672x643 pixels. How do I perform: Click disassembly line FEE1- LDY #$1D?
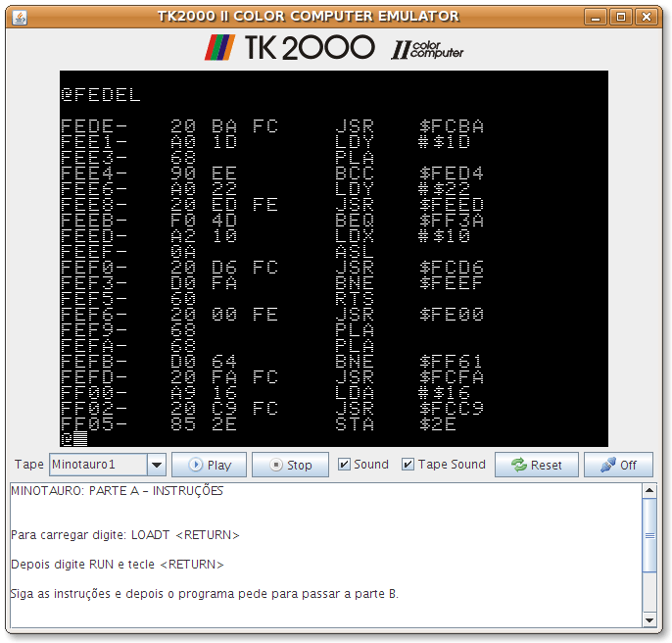[265, 142]
